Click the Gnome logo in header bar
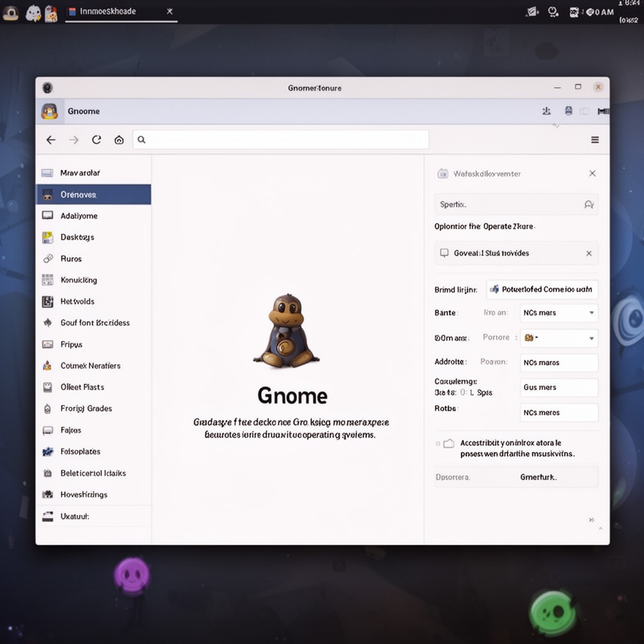Image resolution: width=644 pixels, height=644 pixels. [49, 111]
